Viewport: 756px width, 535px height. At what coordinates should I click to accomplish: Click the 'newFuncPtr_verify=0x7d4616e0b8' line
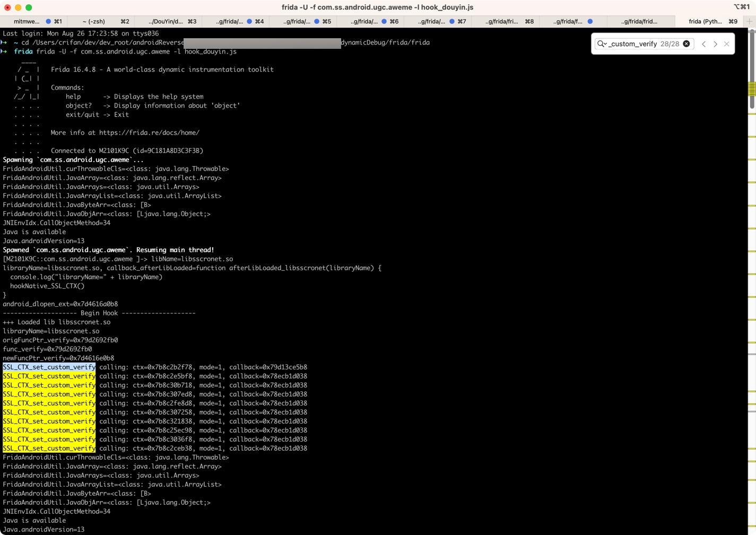click(58, 358)
